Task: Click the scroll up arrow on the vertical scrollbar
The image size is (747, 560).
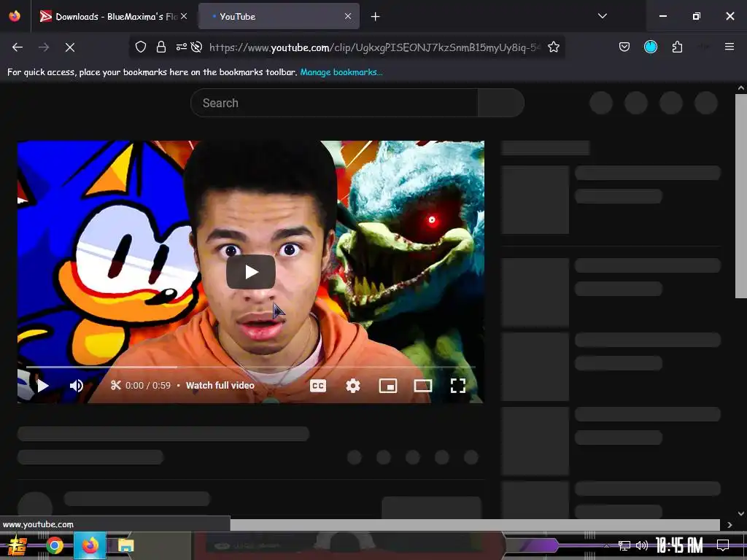Action: (741, 88)
